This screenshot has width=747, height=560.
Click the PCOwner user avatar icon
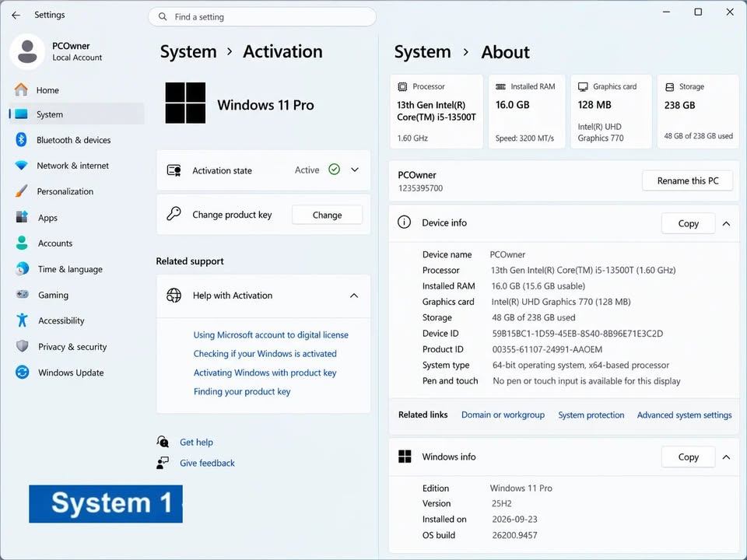coord(27,51)
